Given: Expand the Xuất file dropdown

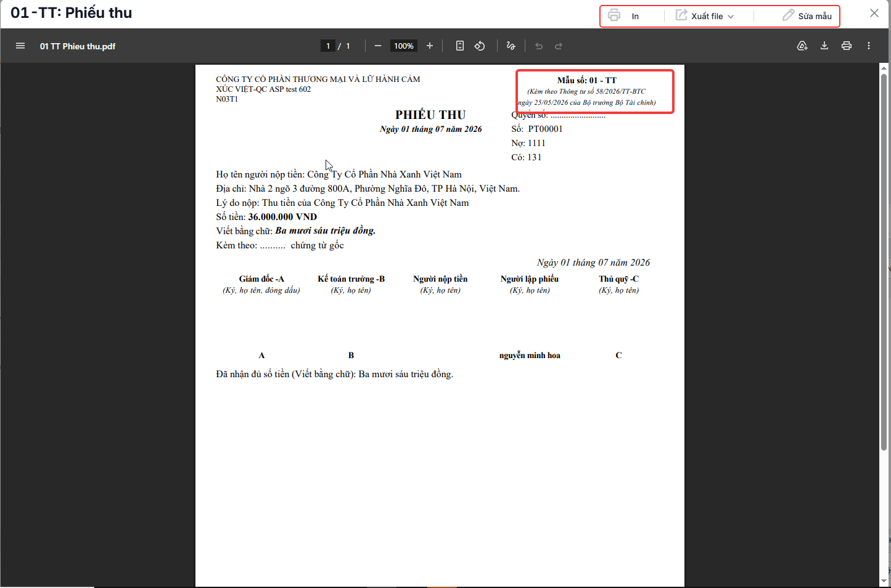Looking at the screenshot, I should pos(705,16).
